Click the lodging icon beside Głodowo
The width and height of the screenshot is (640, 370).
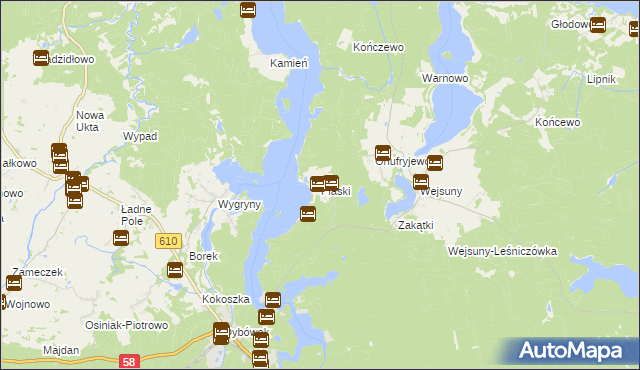(598, 25)
